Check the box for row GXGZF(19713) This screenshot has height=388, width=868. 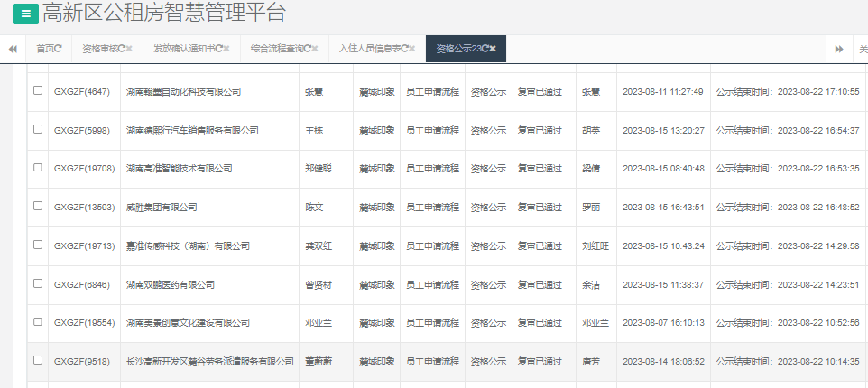point(38,245)
